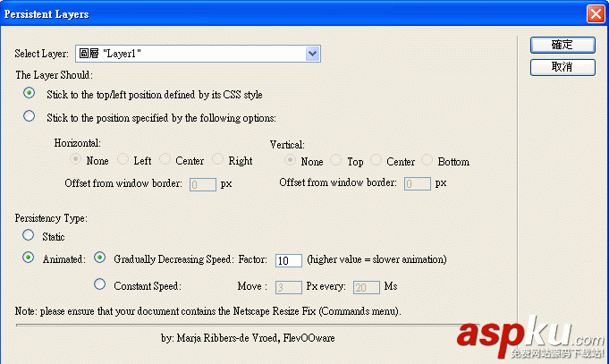The height and width of the screenshot is (364, 609).
Task: Click the 'Select Layer:' label
Action: tap(41, 54)
